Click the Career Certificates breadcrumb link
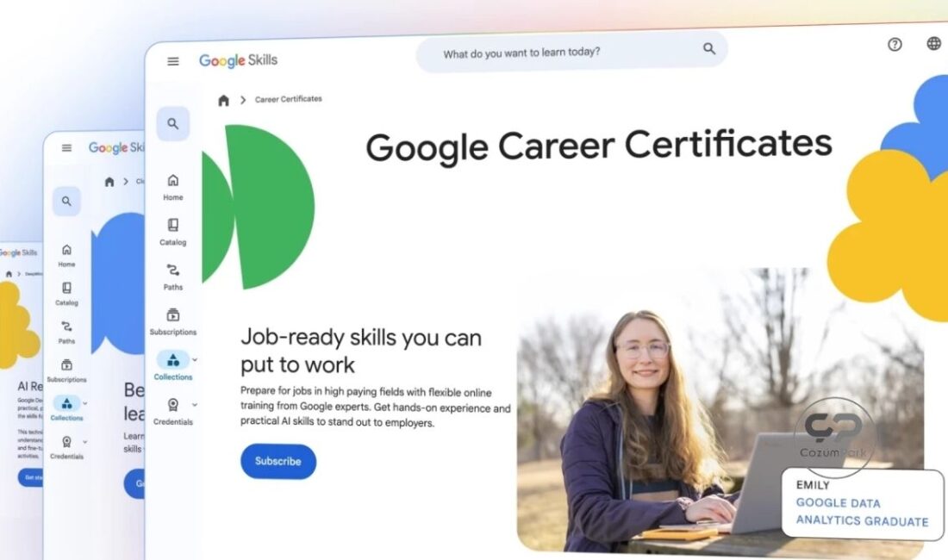948x560 pixels. (x=289, y=99)
